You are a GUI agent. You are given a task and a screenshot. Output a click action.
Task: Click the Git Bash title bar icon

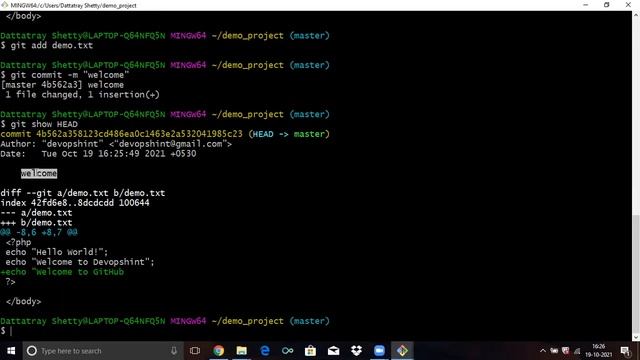4,5
